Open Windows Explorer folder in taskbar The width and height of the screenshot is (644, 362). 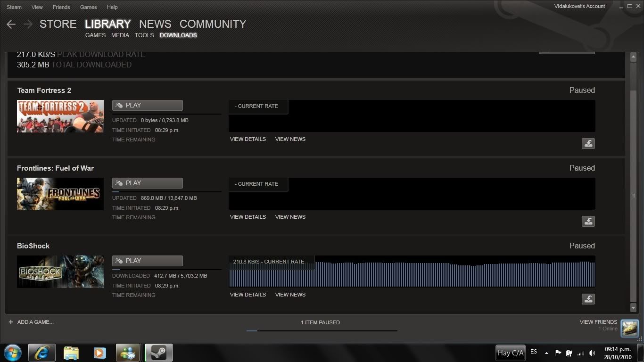[x=71, y=353]
